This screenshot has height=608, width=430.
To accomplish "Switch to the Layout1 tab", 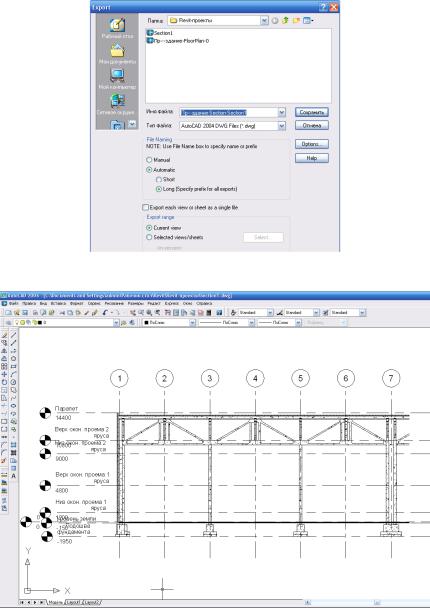I will pyautogui.click(x=74, y=602).
